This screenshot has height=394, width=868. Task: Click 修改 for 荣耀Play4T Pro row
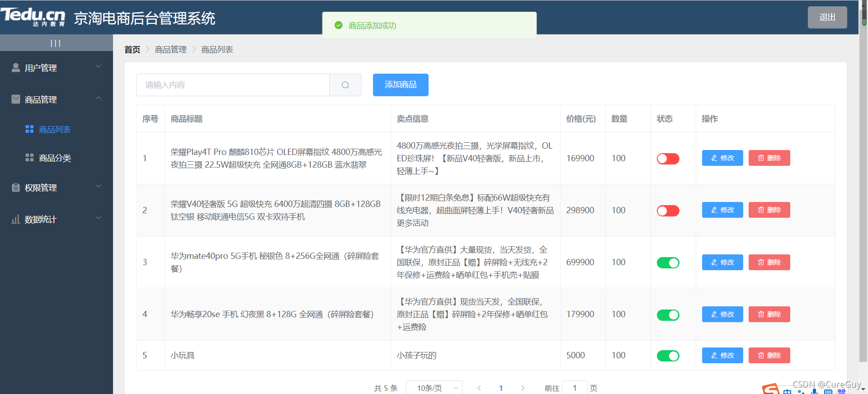click(x=722, y=158)
